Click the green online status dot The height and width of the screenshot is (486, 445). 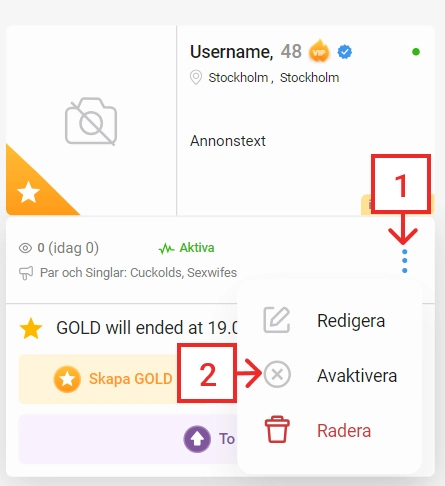click(x=416, y=52)
